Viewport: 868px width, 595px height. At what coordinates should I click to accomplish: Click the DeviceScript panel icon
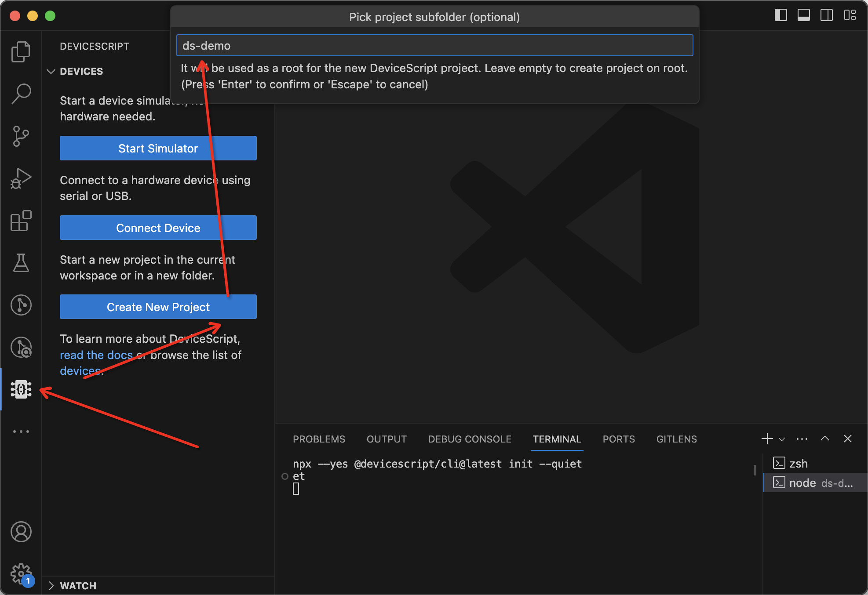tap(20, 389)
